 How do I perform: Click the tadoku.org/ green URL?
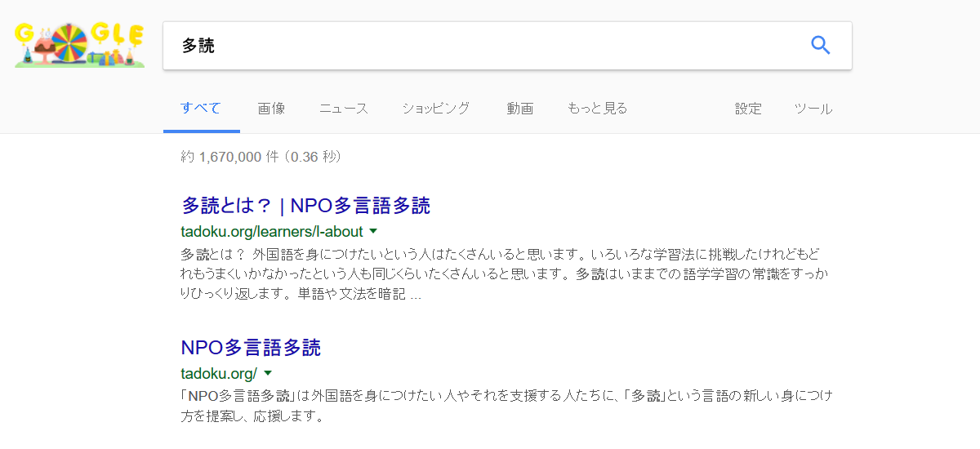click(x=219, y=374)
